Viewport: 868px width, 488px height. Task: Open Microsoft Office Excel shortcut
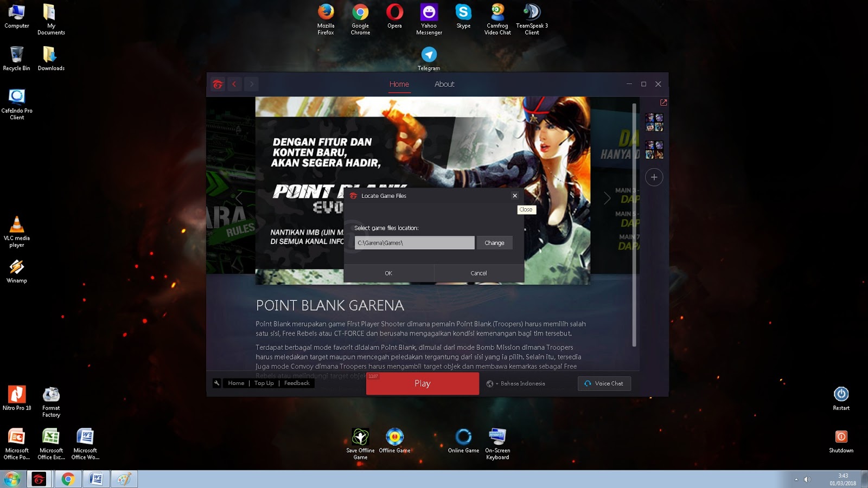(x=51, y=444)
